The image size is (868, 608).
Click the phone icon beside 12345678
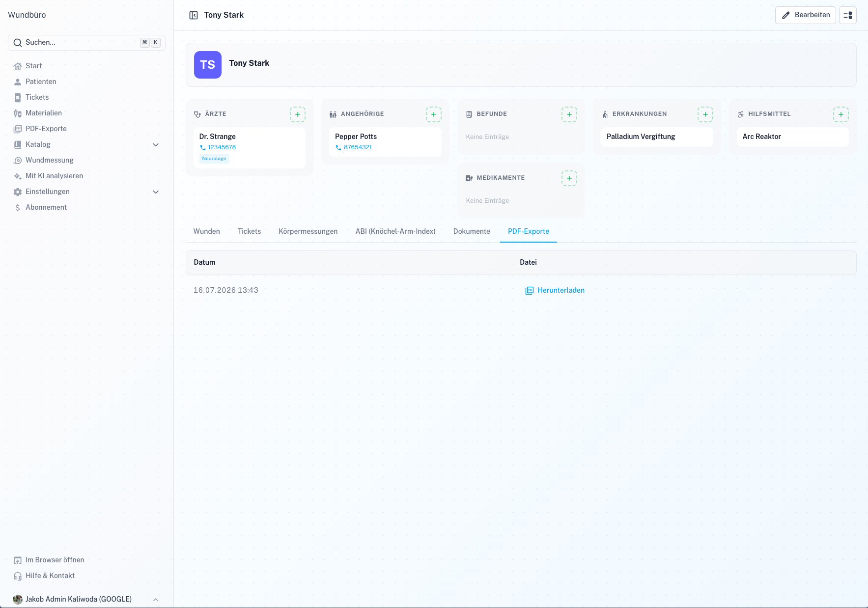pos(203,147)
